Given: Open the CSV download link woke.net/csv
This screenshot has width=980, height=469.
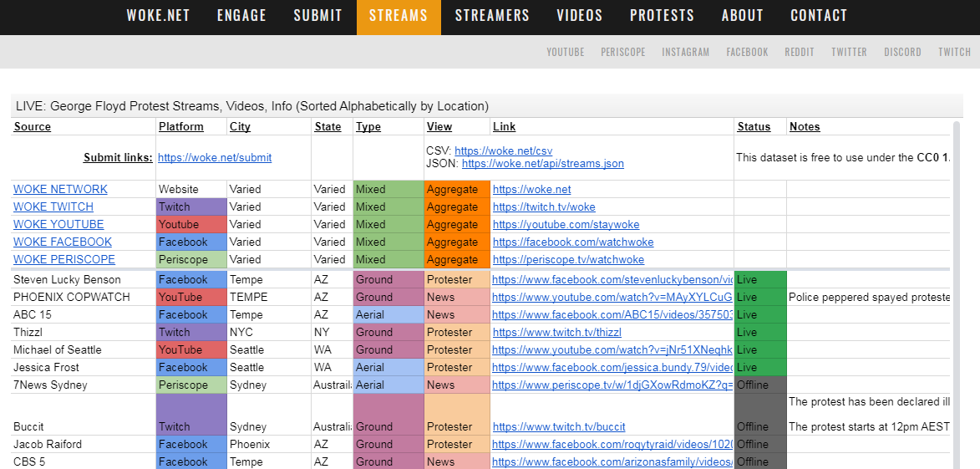Looking at the screenshot, I should (504, 151).
